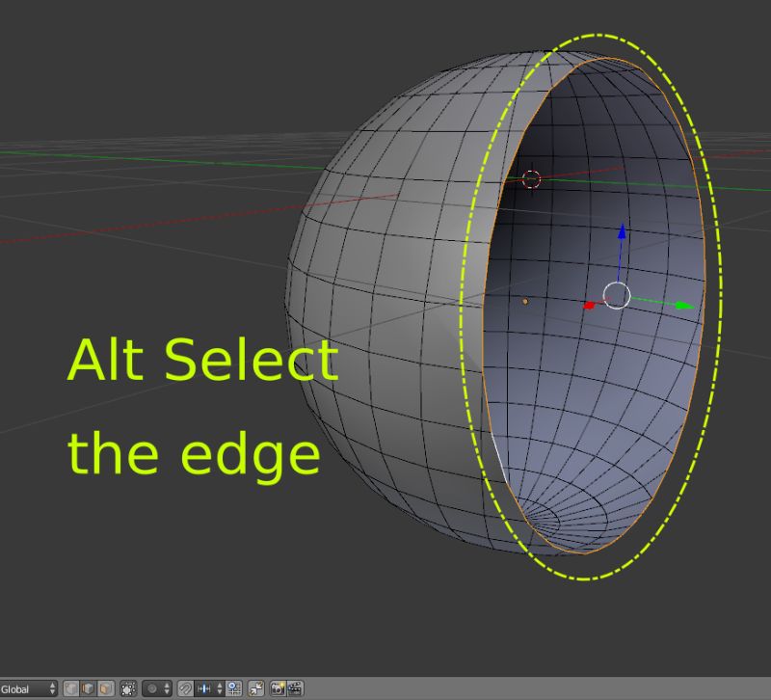Switch to vertex select mode
The height and width of the screenshot is (700, 771).
[x=69, y=688]
